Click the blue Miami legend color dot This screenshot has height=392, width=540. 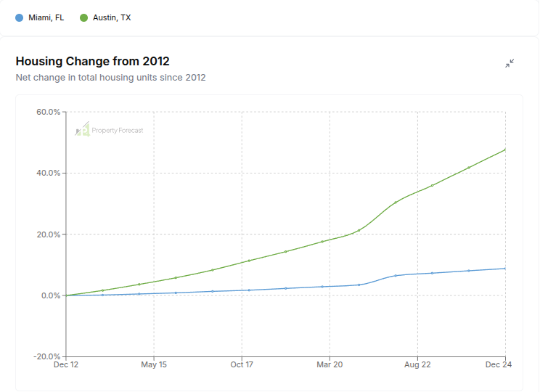click(20, 17)
